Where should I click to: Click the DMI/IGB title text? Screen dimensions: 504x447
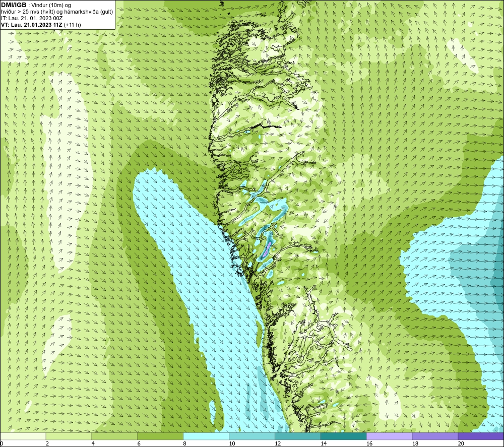[x=14, y=5]
